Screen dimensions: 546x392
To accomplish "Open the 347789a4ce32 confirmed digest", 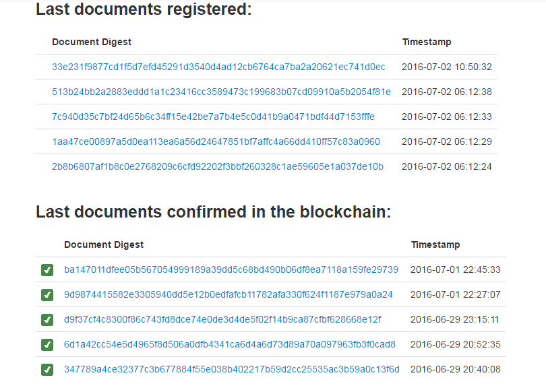I will [x=232, y=369].
